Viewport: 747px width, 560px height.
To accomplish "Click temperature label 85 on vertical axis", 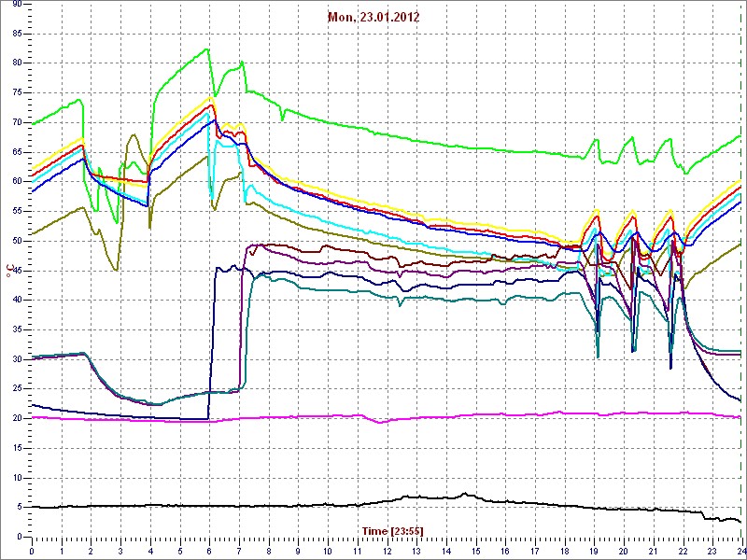I will (17, 34).
